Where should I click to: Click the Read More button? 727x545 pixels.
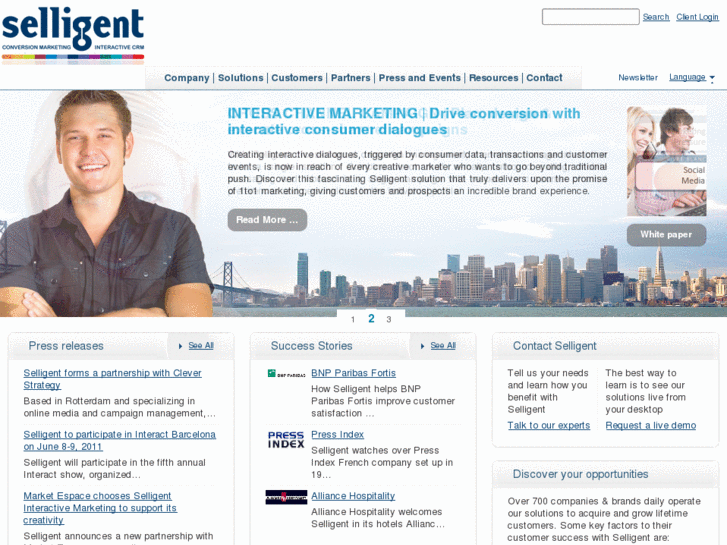point(267,220)
